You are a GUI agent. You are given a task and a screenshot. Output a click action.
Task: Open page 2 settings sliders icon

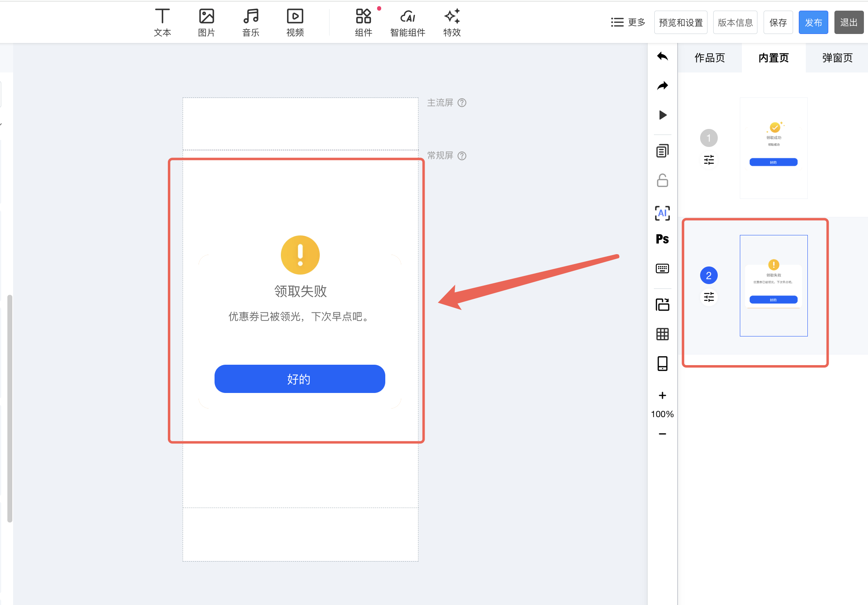[709, 297]
